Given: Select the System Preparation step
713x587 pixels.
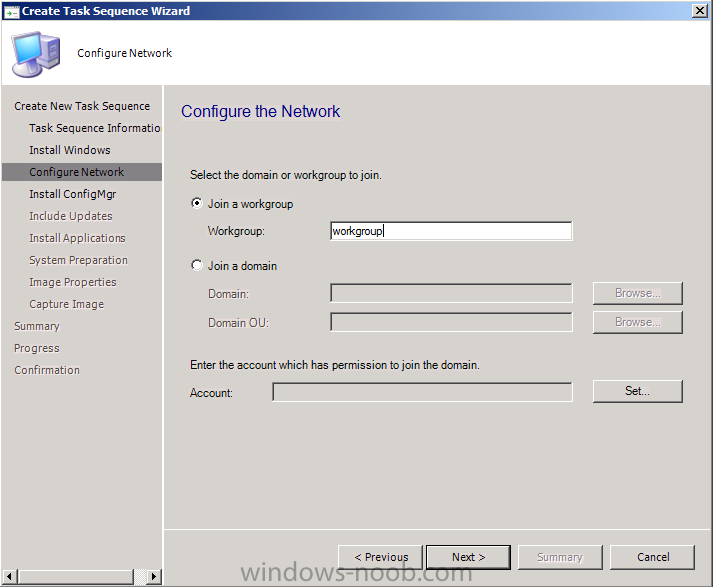Looking at the screenshot, I should coord(78,260).
